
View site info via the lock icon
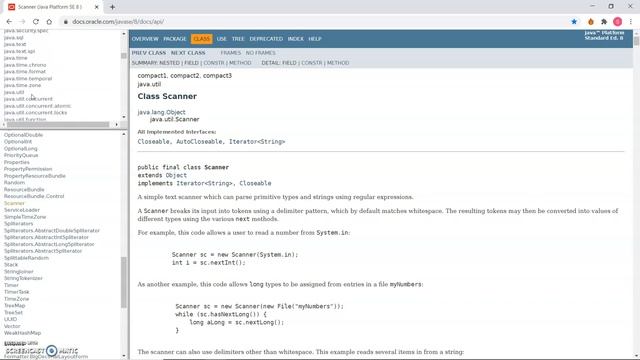(65, 22)
